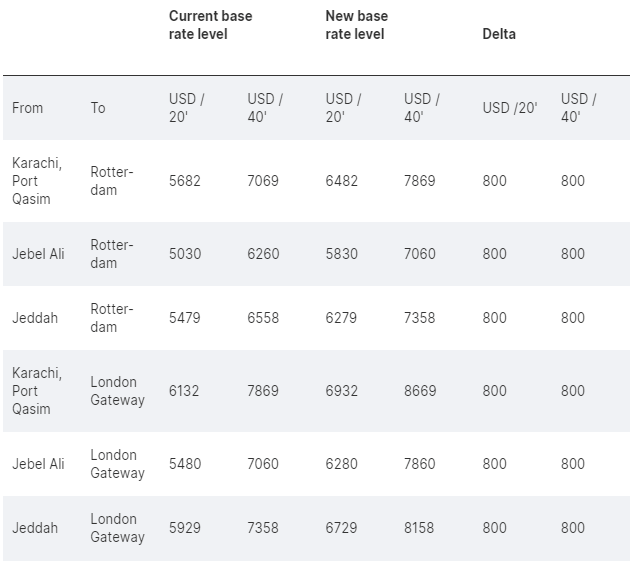Select the 6260 rate value

point(263,254)
